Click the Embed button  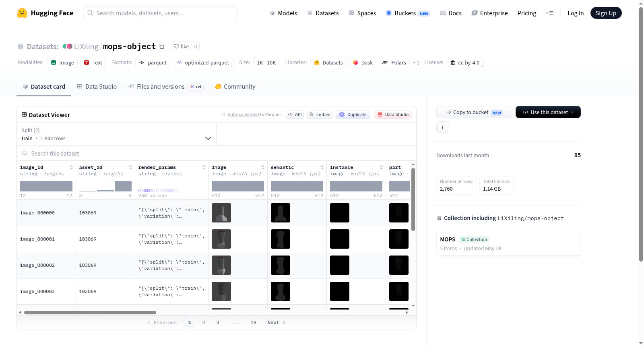pyautogui.click(x=320, y=114)
